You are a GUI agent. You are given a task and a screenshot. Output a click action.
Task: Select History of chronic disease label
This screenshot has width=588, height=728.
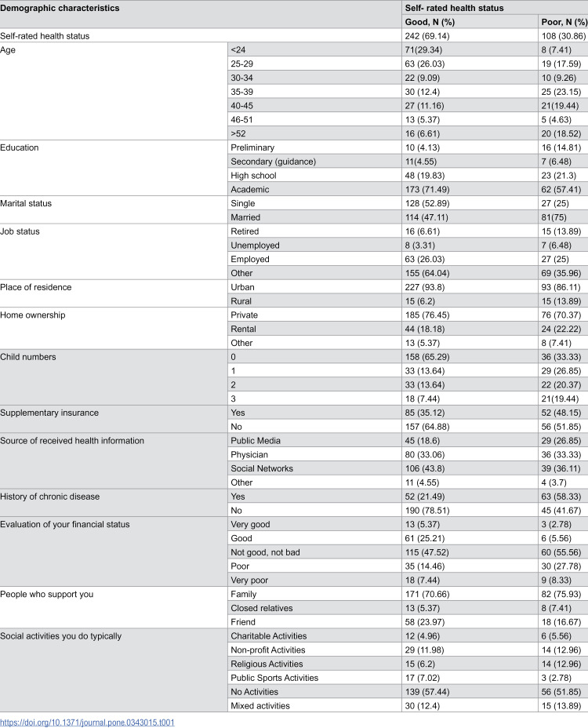pos(49,497)
